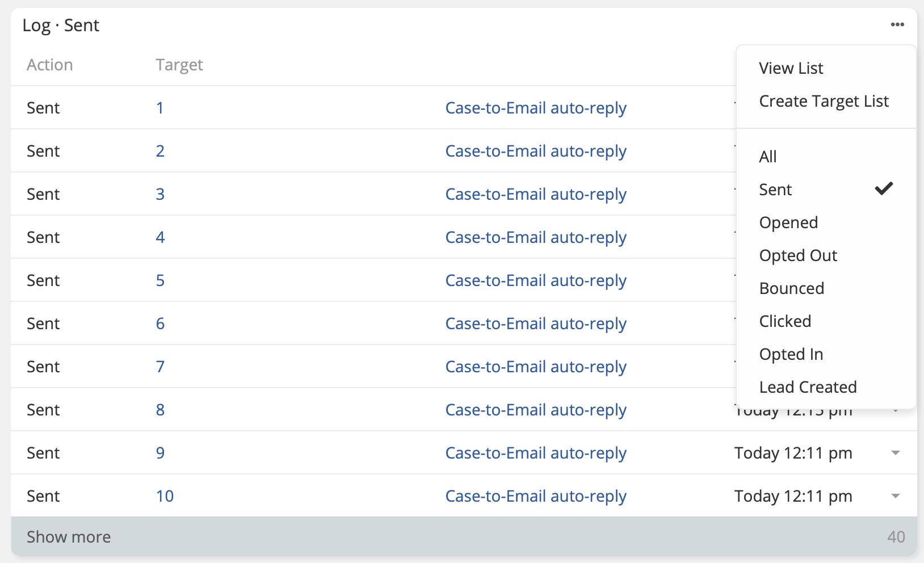Filter log by Lead Created
This screenshot has height=563, width=924.
[808, 387]
